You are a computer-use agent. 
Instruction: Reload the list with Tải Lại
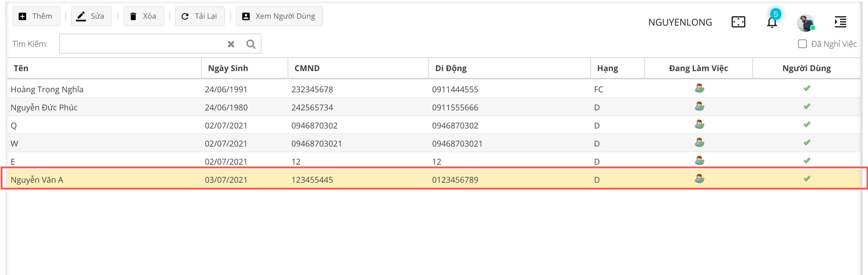coord(200,16)
